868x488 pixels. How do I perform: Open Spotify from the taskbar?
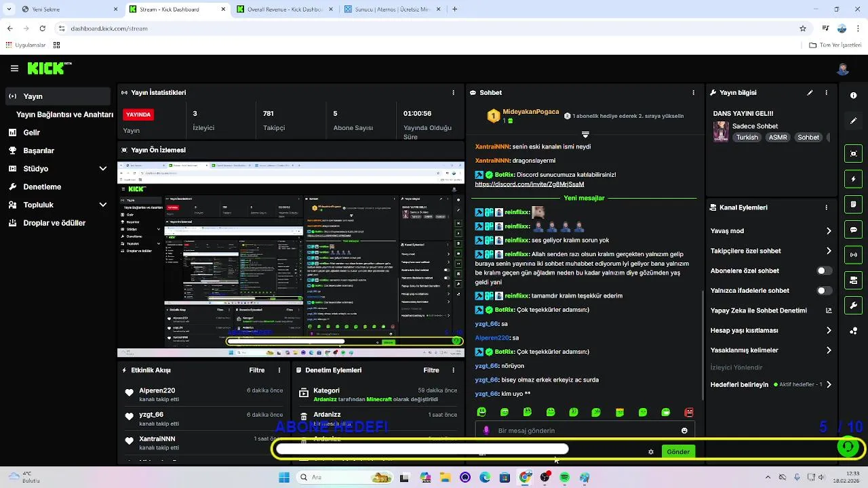[x=564, y=477]
